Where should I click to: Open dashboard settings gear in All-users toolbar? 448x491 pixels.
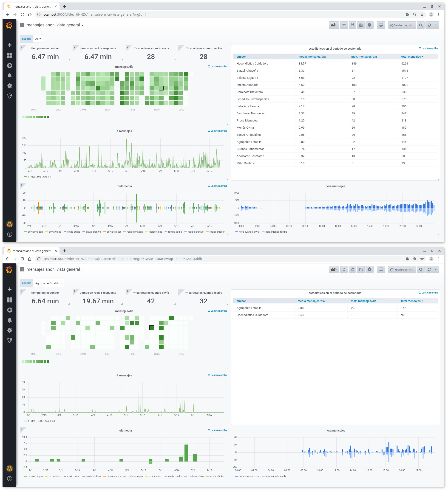[x=369, y=25]
